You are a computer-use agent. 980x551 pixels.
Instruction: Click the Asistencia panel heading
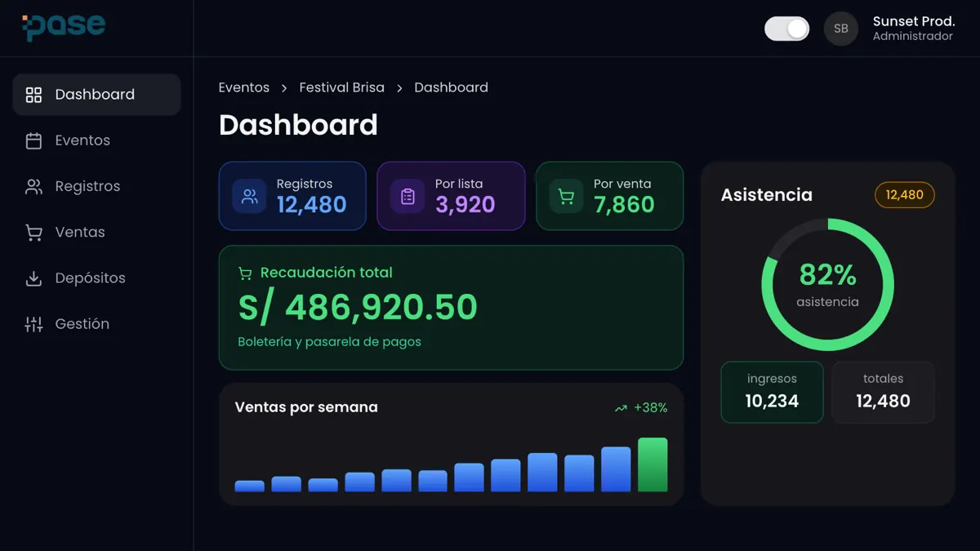click(767, 195)
